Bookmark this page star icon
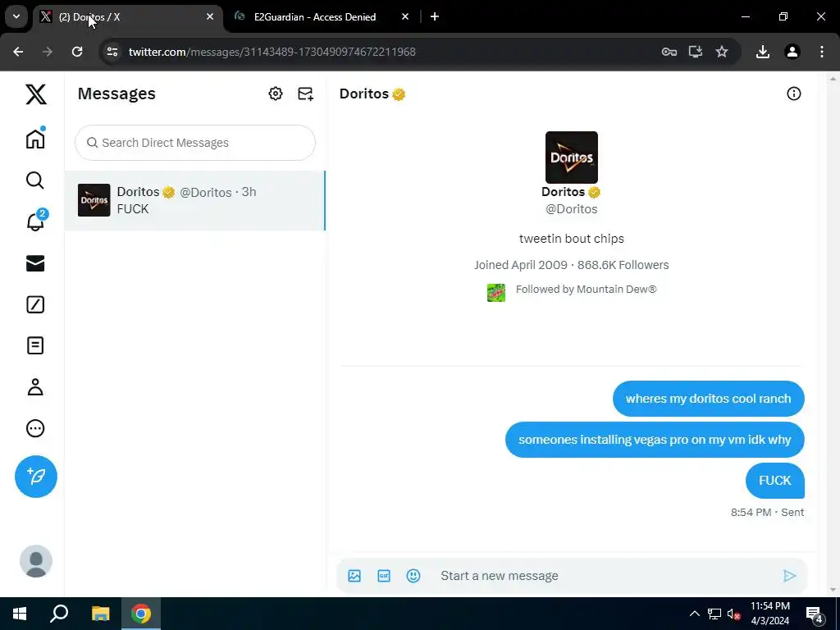Screen dimensions: 840x630 [722, 52]
